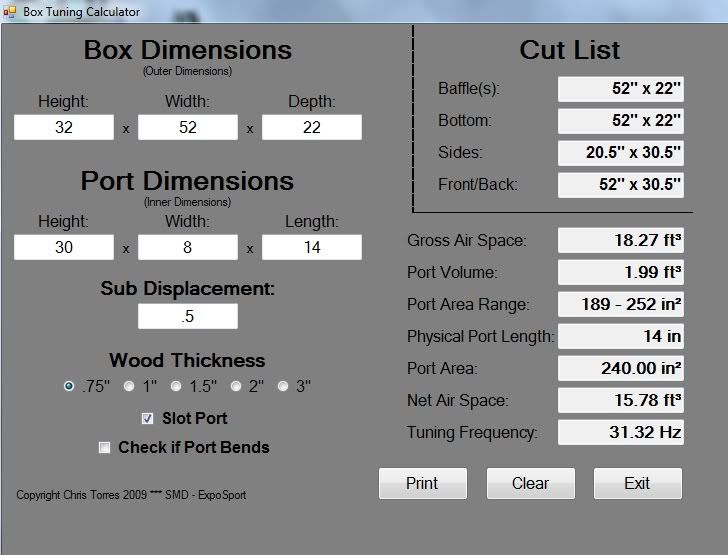This screenshot has height=556, width=728.
Task: Focus the port Height input field
Action: pyautogui.click(x=64, y=247)
